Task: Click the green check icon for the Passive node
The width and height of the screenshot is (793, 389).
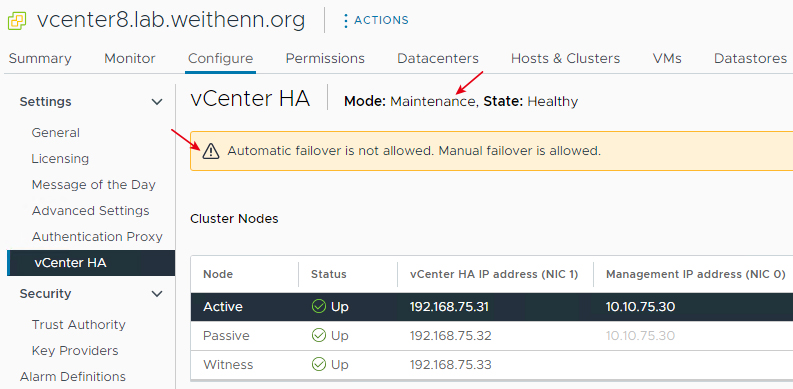Action: click(x=319, y=335)
